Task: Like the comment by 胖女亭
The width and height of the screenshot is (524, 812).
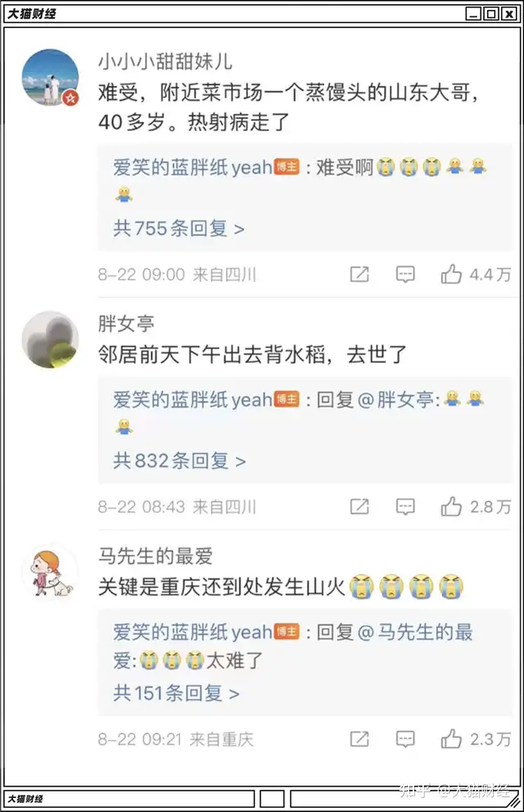Action: click(x=451, y=506)
